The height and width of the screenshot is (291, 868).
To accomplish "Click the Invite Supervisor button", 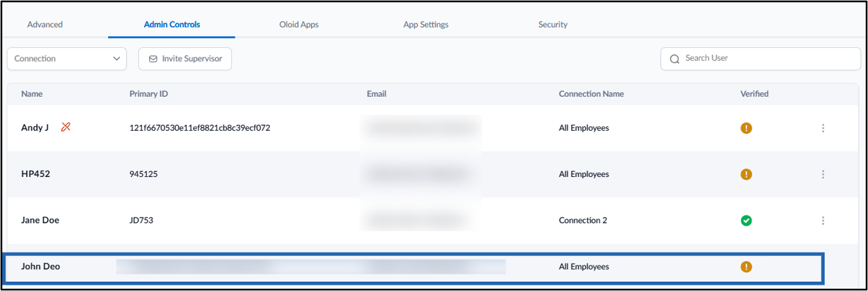I will [x=185, y=59].
